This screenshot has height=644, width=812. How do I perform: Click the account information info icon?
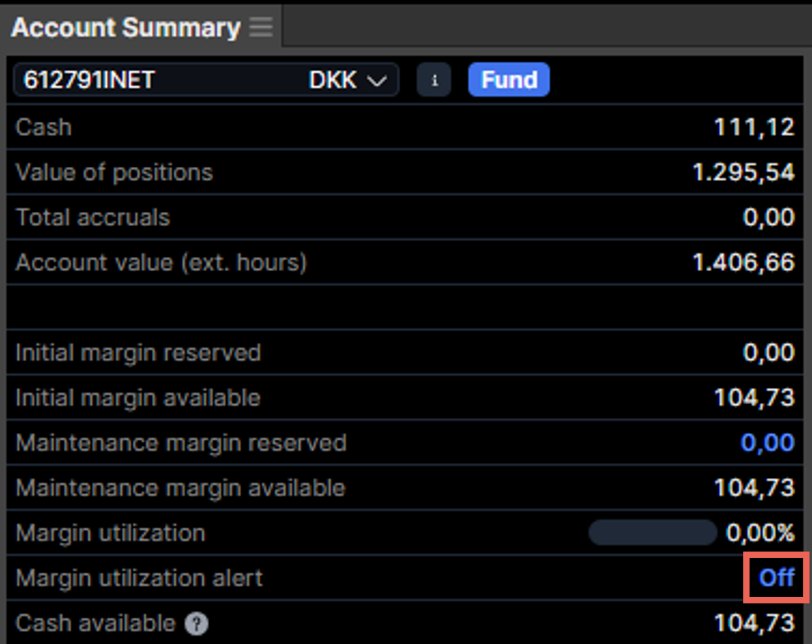point(434,79)
